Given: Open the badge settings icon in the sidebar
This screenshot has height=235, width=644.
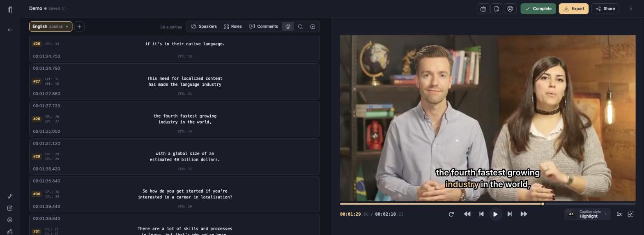Looking at the screenshot, I should click(x=10, y=220).
